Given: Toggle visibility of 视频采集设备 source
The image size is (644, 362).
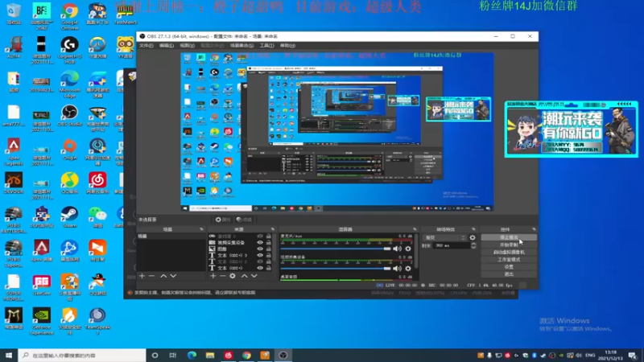Looking at the screenshot, I should point(260,243).
